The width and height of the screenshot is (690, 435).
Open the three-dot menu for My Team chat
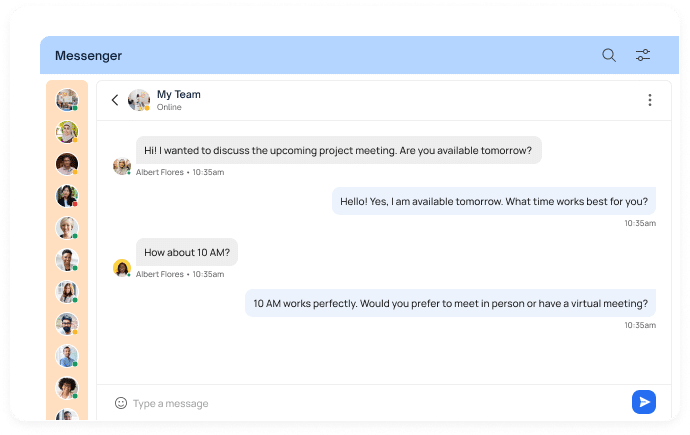click(x=650, y=100)
